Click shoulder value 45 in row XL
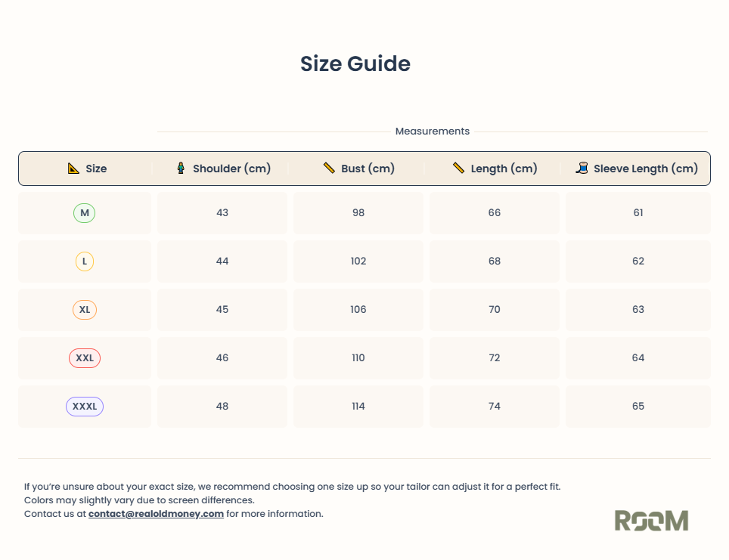The width and height of the screenshot is (729, 560). coord(222,310)
